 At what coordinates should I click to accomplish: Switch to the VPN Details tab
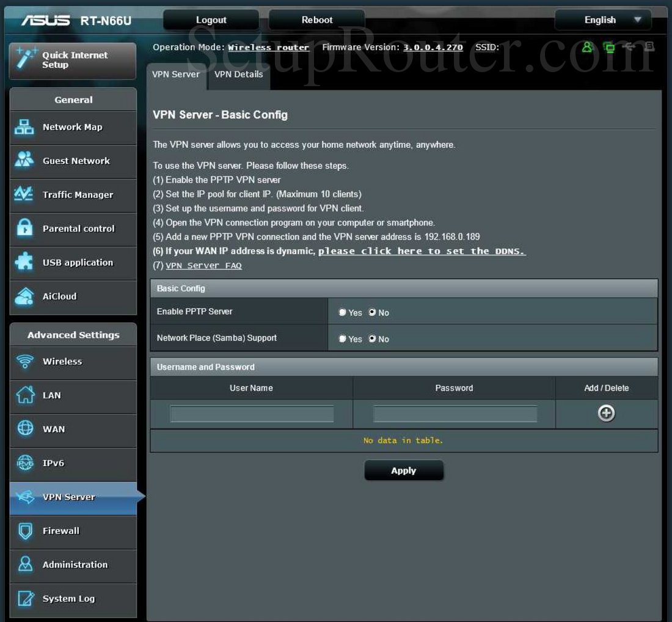pos(239,75)
